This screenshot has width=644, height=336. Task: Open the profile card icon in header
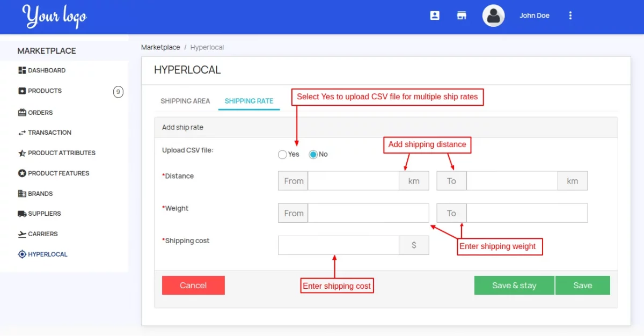(x=435, y=16)
